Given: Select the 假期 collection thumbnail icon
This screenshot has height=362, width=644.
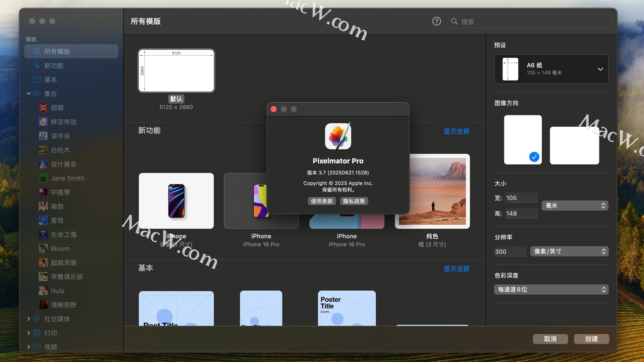Looking at the screenshot, I should (43, 108).
